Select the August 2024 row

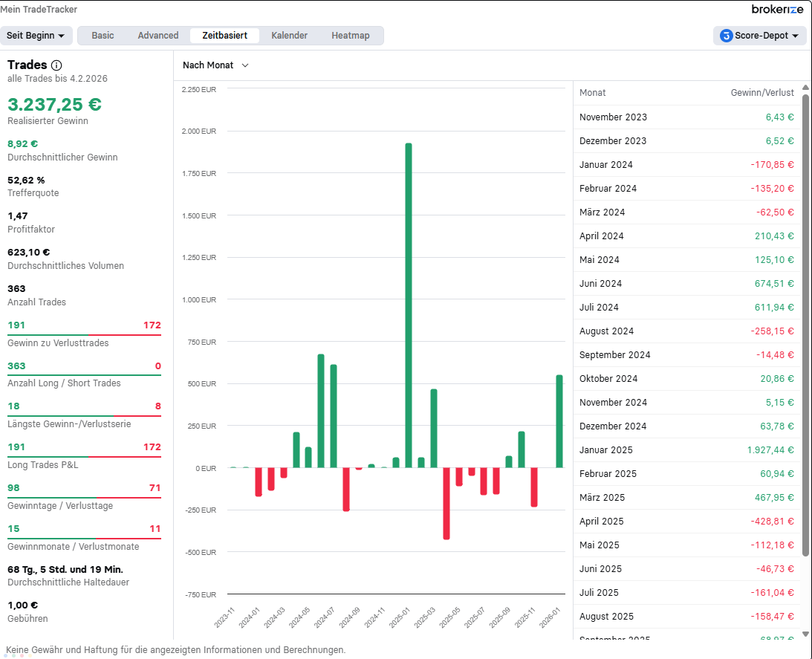coord(686,331)
